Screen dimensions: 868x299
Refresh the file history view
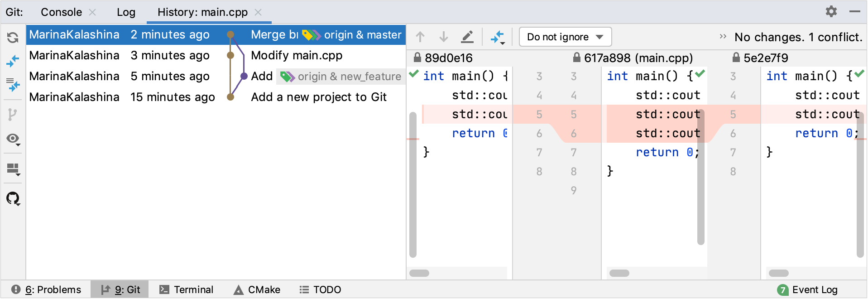click(x=13, y=38)
